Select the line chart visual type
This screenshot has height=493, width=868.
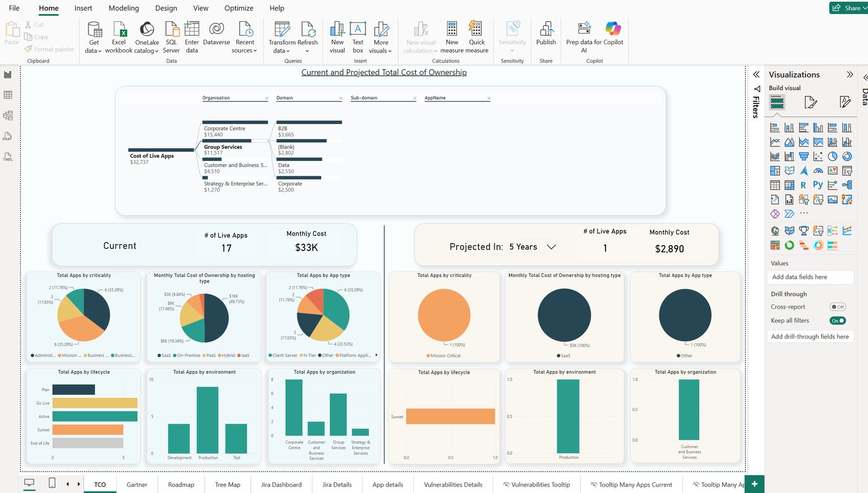click(775, 142)
